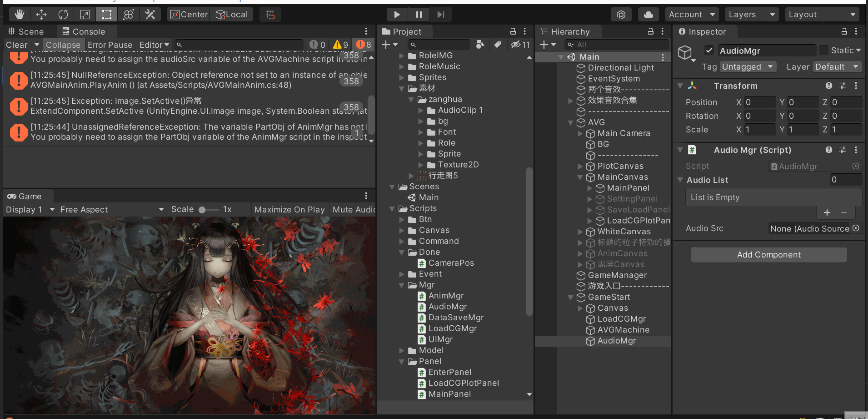This screenshot has width=868, height=419.
Task: Select AVGMachine in Hierarchy
Action: 623,330
